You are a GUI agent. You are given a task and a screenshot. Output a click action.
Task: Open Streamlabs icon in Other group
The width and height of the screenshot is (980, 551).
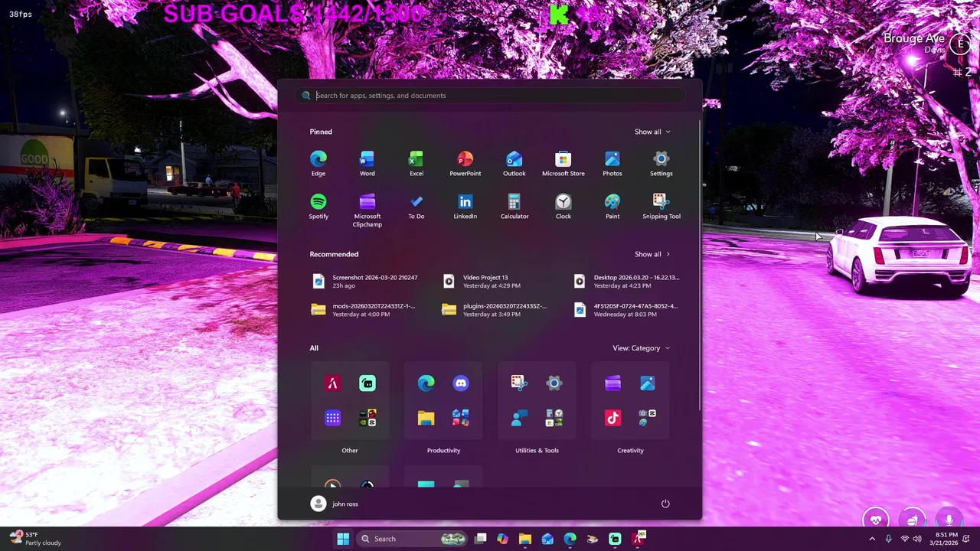(x=367, y=383)
